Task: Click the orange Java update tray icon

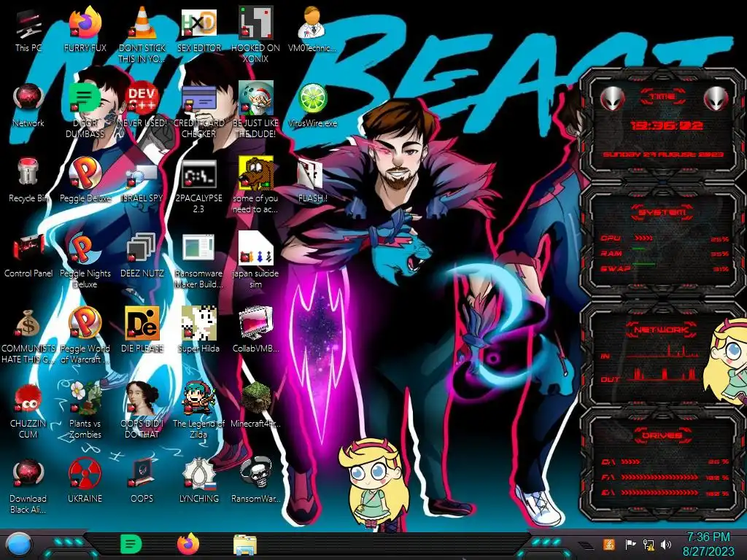Action: click(x=608, y=544)
